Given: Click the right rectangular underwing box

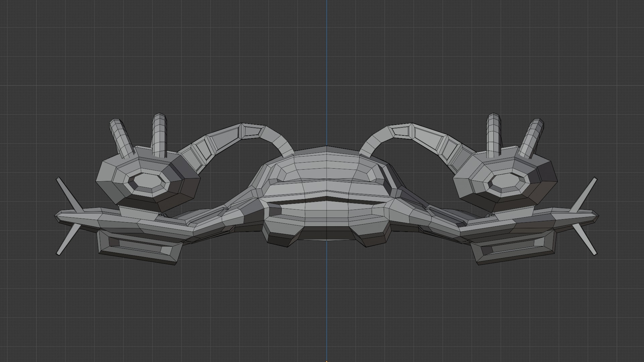Looking at the screenshot, I should [x=513, y=247].
